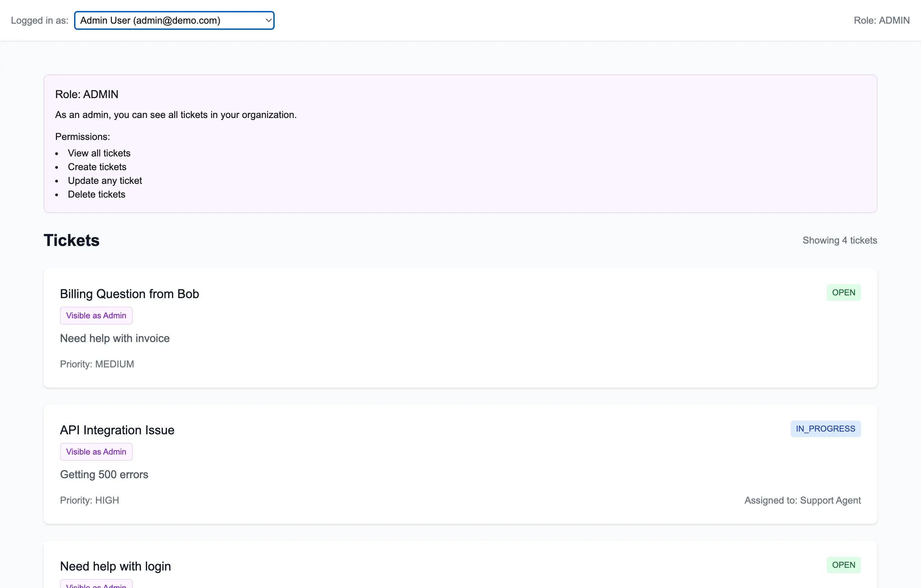Click OPEN badge on login help ticket
This screenshot has height=588, width=921.
tap(843, 565)
